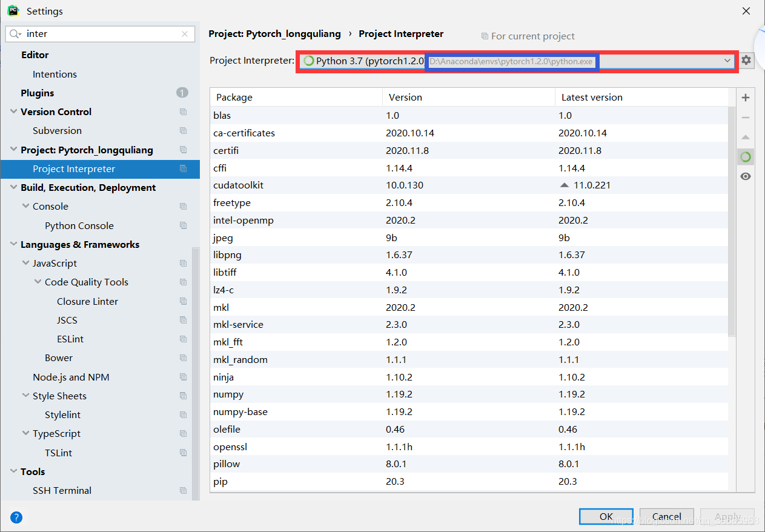Image resolution: width=765 pixels, height=532 pixels.
Task: Toggle Conda package manager green ring icon
Action: (x=746, y=157)
